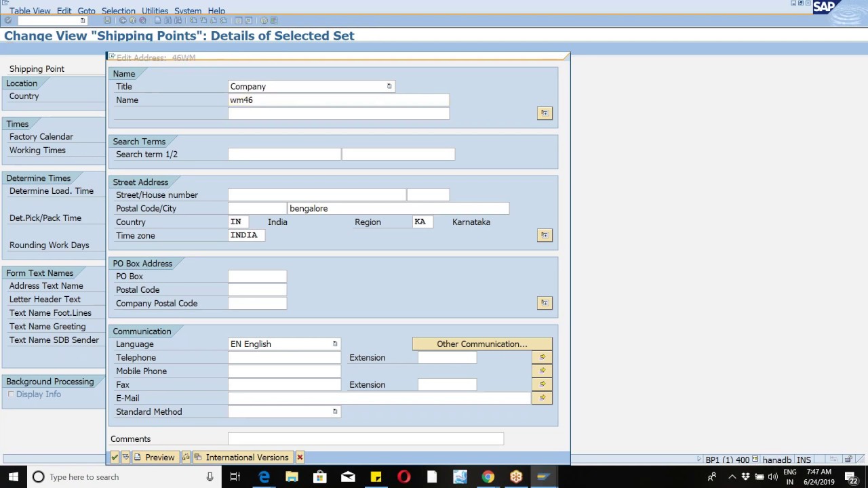868x488 pixels.
Task: Open the Edit menu
Action: coord(64,11)
